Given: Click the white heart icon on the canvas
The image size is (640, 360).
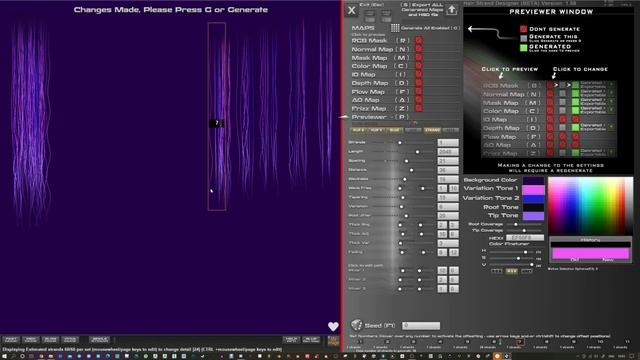Looking at the screenshot, I should [333, 326].
